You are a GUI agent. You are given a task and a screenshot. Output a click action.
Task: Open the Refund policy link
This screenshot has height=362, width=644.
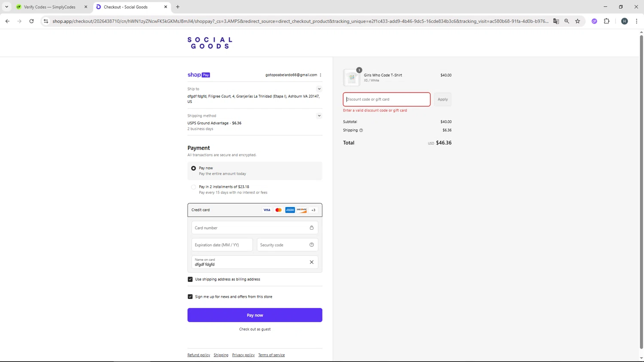tap(199, 355)
